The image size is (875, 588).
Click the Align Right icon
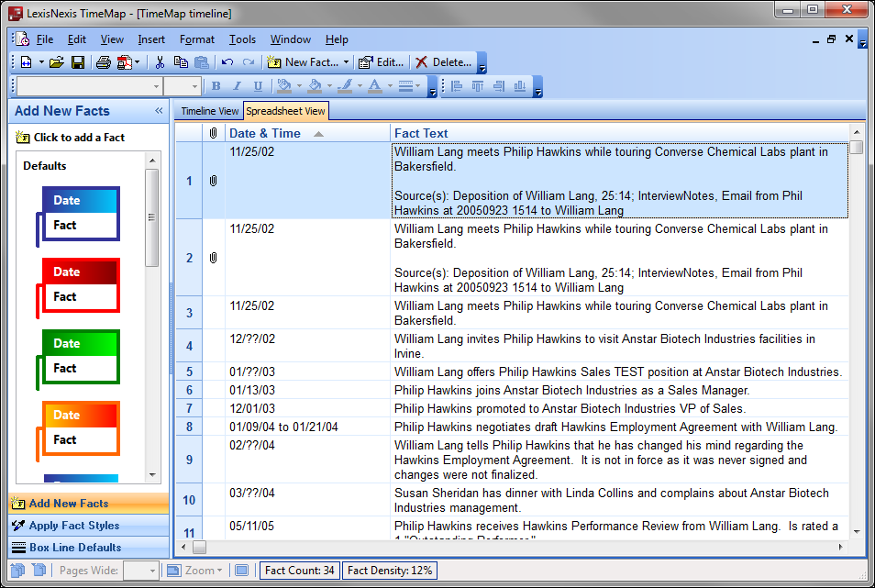tap(499, 86)
